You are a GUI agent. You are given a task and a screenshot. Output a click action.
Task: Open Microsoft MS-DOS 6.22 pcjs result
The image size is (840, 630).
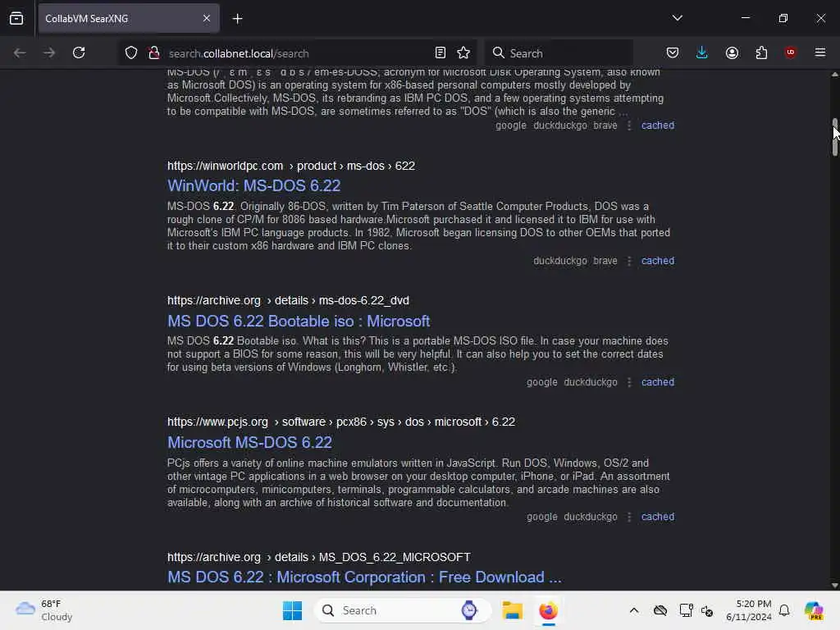point(249,442)
